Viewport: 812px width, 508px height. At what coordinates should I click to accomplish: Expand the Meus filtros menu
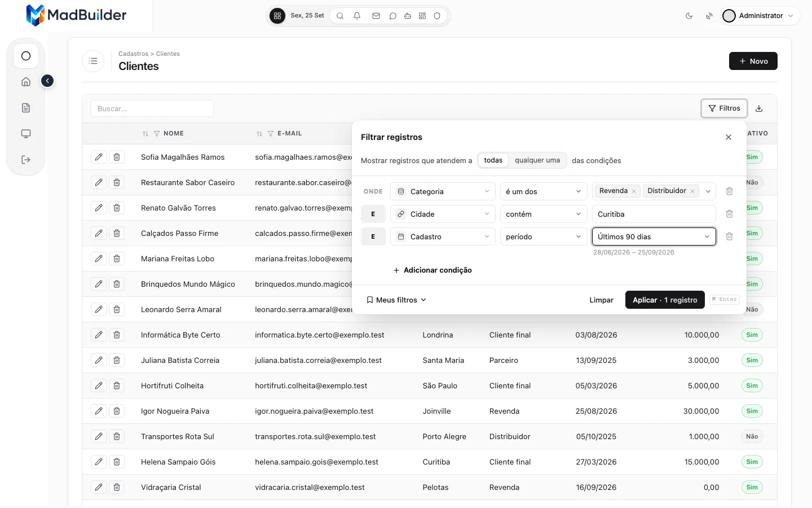[x=396, y=300]
